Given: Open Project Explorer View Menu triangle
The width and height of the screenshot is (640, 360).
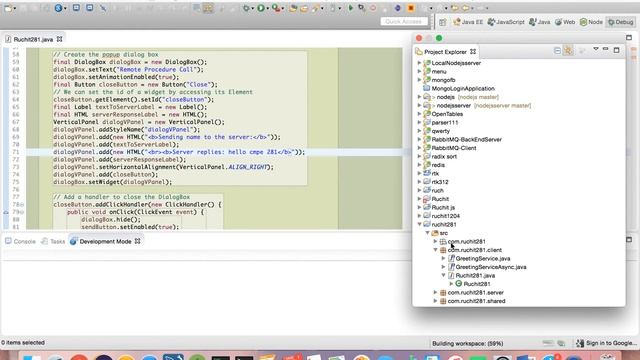Looking at the screenshot, I should (x=596, y=49).
